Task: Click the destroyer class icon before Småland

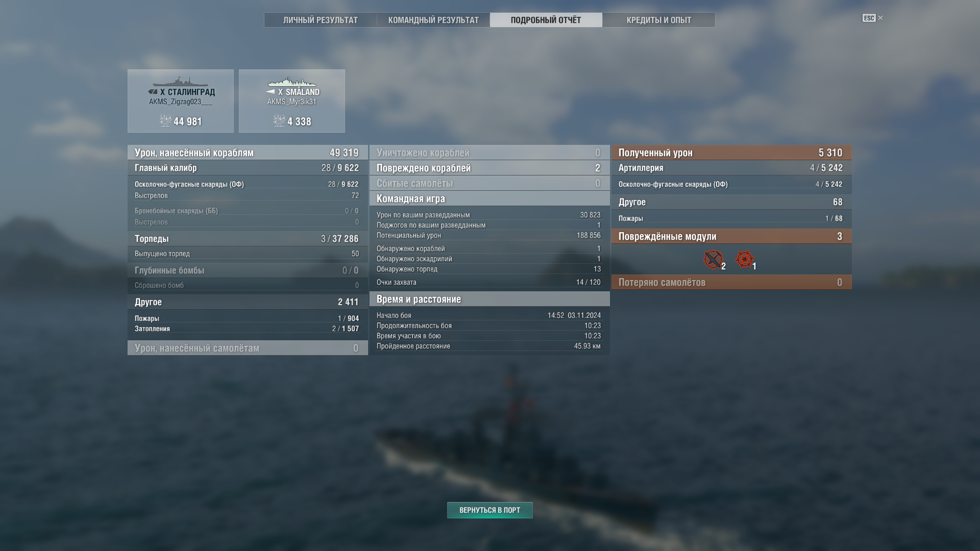Action: point(271,92)
